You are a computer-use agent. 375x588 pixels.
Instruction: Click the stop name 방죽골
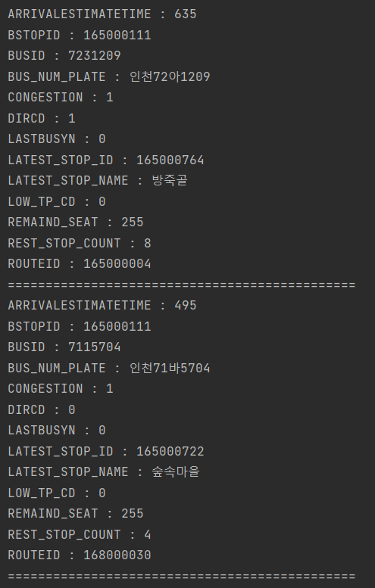(x=169, y=180)
